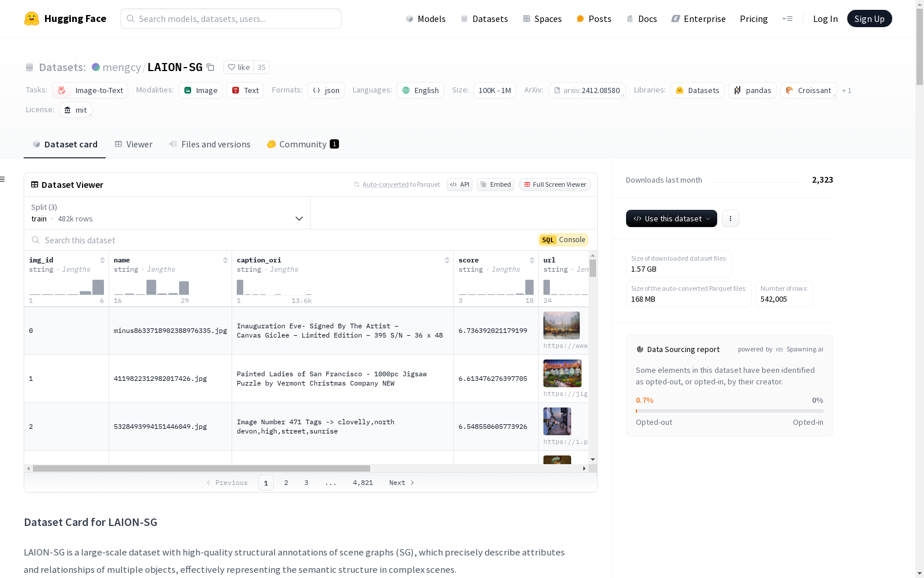Expand the Use this dataset dropdown
The width and height of the screenshot is (924, 578).
tap(672, 218)
